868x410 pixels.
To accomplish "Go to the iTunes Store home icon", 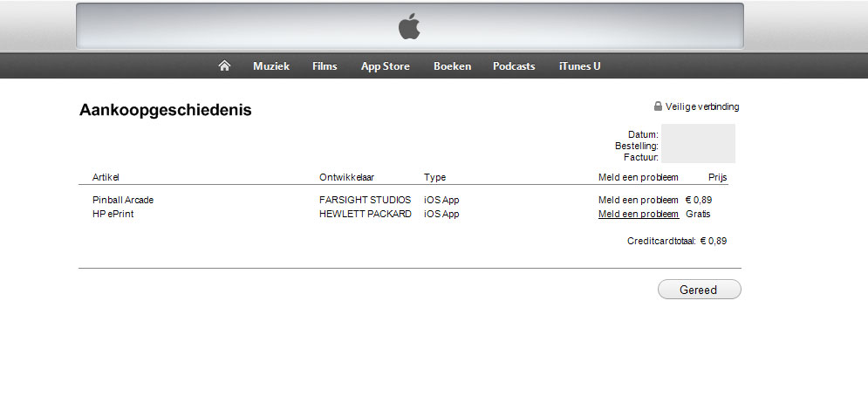I will click(x=224, y=65).
